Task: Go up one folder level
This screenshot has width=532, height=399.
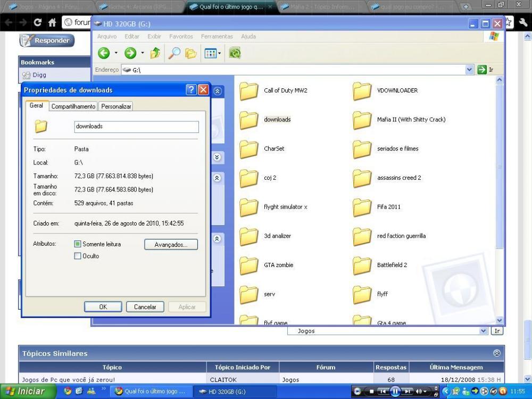Action: coord(155,53)
